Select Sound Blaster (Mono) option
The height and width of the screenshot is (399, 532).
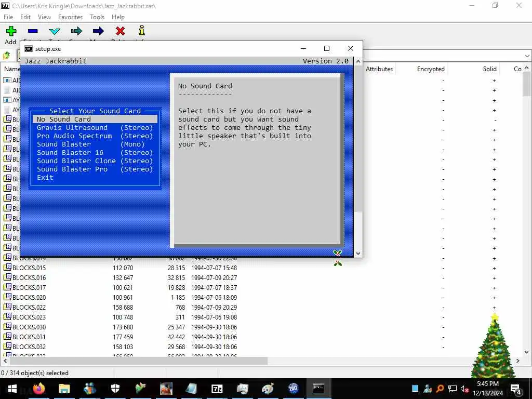(95, 144)
